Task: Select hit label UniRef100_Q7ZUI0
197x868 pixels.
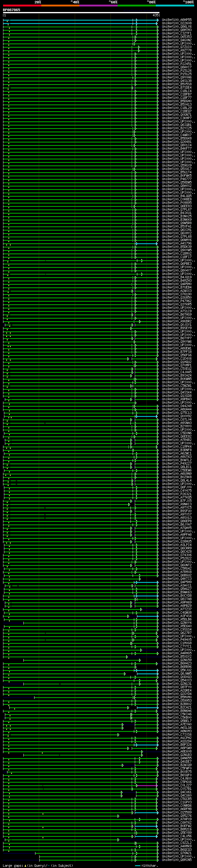Action: pyautogui.click(x=176, y=47)
